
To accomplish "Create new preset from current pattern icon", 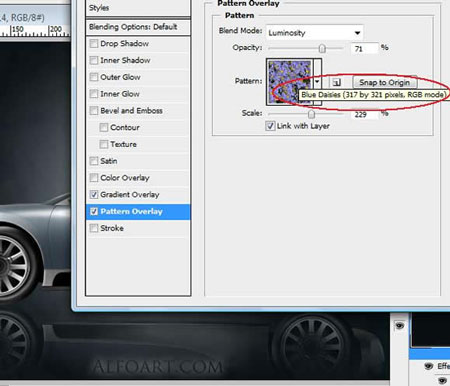I will [336, 82].
